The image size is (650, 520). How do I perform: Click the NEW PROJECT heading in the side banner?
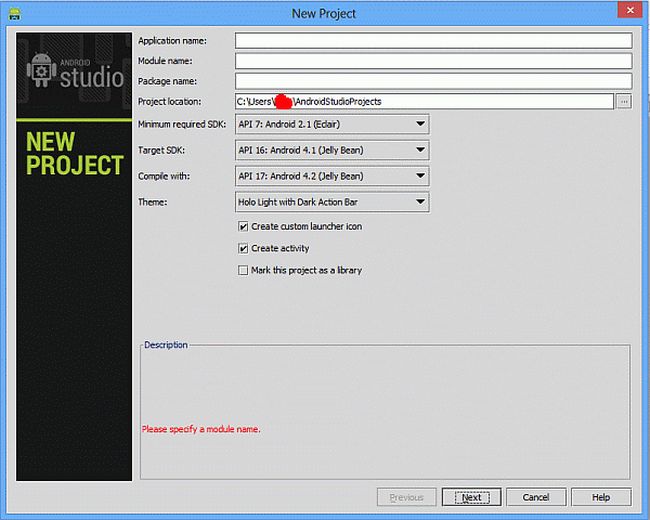pyautogui.click(x=75, y=153)
